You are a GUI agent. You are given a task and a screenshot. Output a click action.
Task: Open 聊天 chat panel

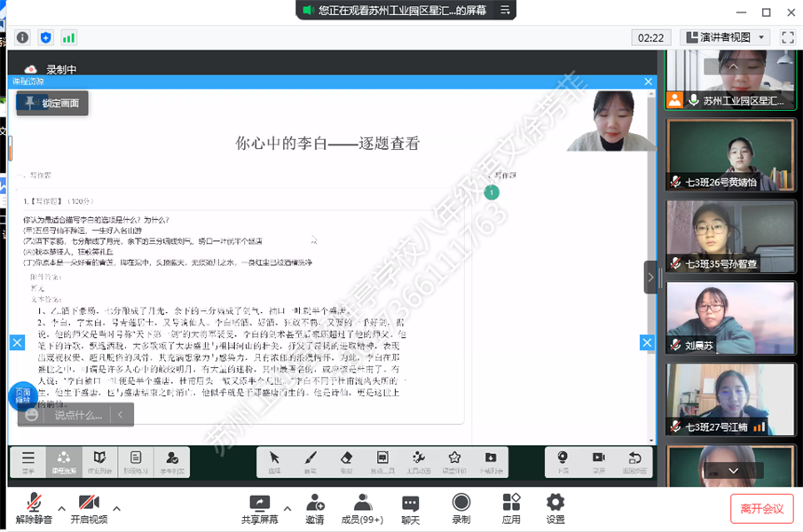pos(410,508)
